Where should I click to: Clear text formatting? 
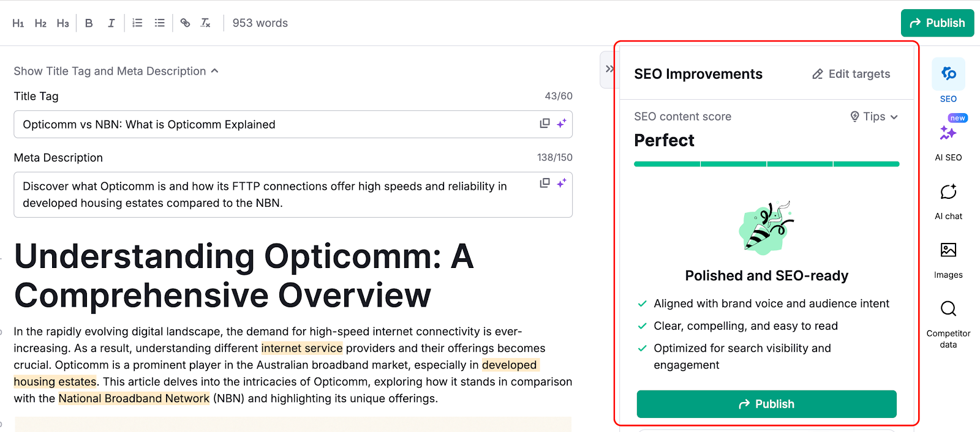205,23
